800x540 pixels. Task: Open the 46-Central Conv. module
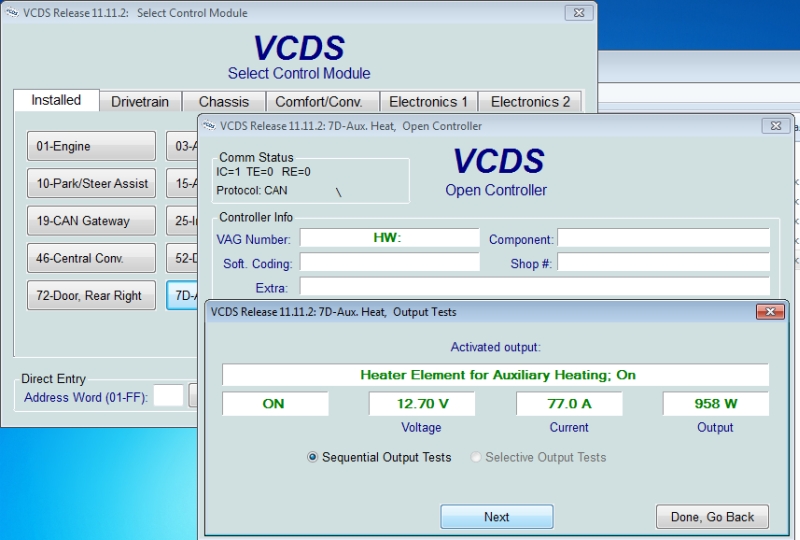click(x=91, y=258)
